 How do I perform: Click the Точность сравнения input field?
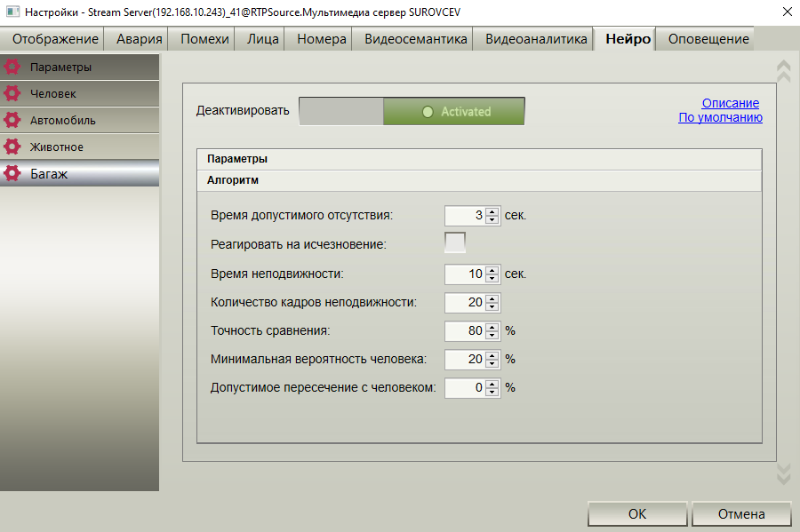(x=465, y=331)
